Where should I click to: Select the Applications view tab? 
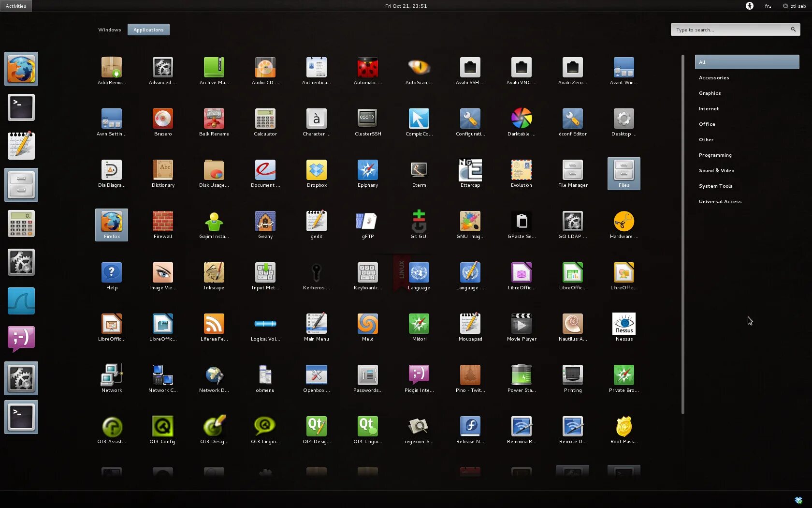tap(148, 30)
